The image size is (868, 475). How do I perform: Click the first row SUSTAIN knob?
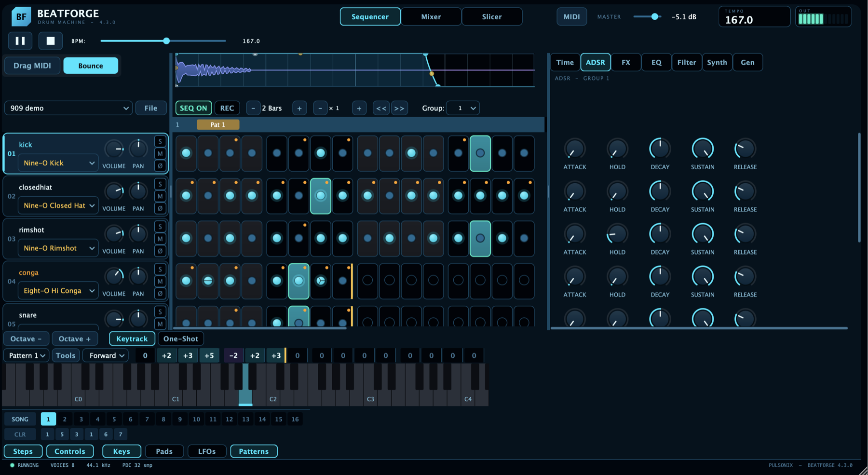[703, 149]
